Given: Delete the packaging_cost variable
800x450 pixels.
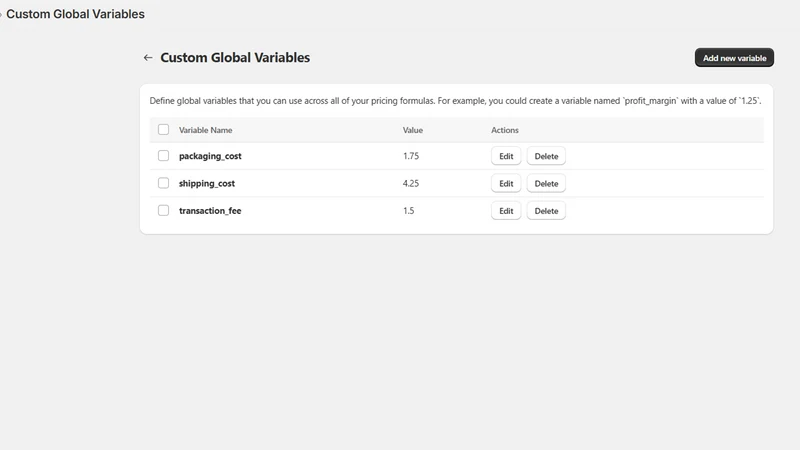Looking at the screenshot, I should coord(546,156).
